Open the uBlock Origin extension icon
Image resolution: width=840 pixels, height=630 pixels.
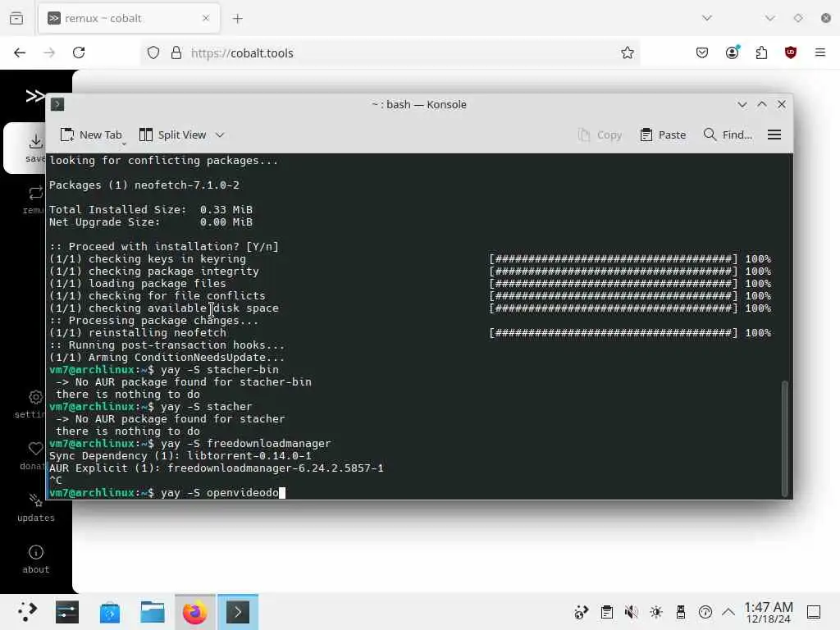click(x=790, y=52)
